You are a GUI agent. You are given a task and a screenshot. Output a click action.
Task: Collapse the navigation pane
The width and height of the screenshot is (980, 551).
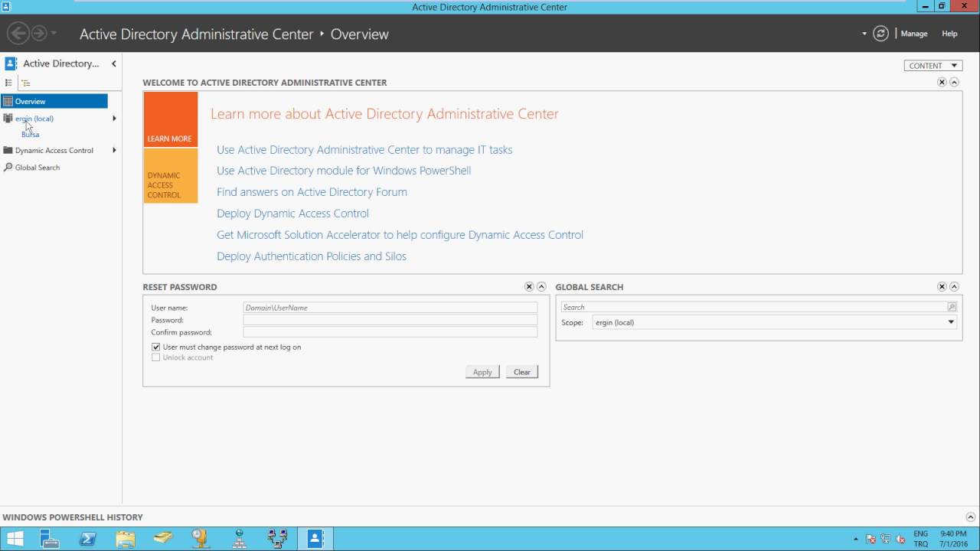[113, 64]
